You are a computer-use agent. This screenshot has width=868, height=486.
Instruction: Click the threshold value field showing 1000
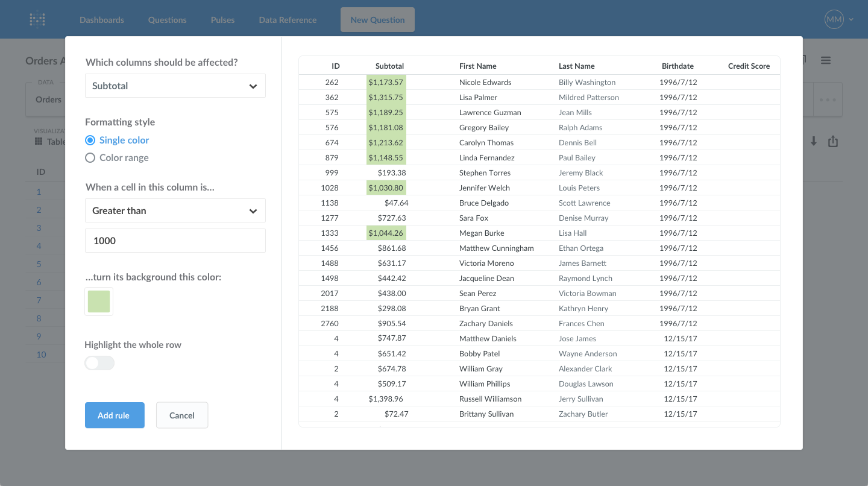point(175,241)
